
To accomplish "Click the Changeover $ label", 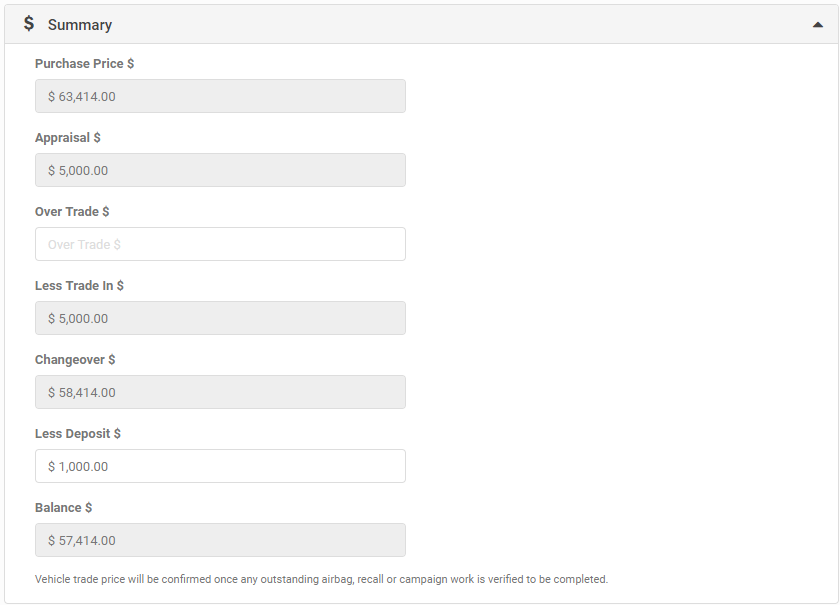I will (x=75, y=360).
